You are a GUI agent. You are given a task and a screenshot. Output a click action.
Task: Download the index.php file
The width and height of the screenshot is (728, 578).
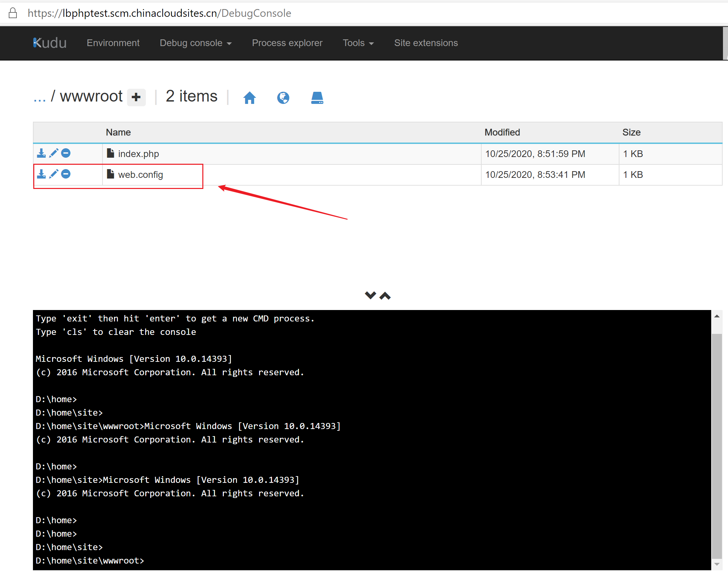pyautogui.click(x=41, y=153)
